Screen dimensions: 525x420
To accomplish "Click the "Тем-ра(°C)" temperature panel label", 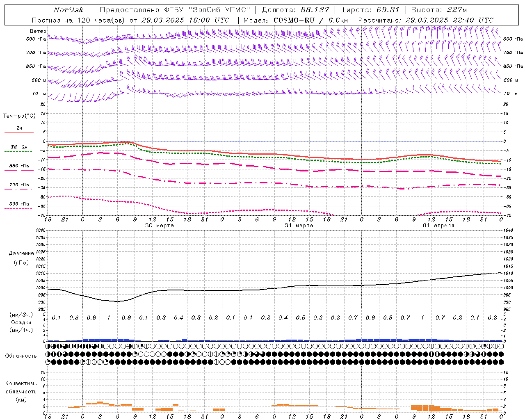I will [x=19, y=116].
